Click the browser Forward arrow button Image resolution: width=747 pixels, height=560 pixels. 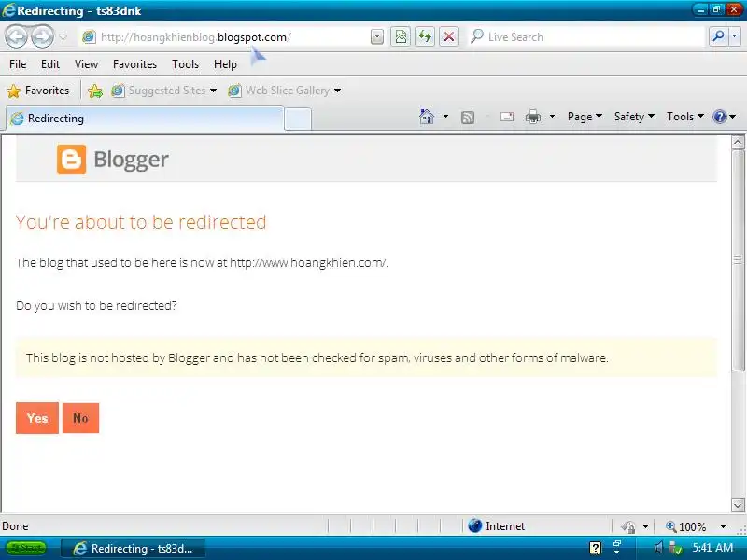point(42,36)
